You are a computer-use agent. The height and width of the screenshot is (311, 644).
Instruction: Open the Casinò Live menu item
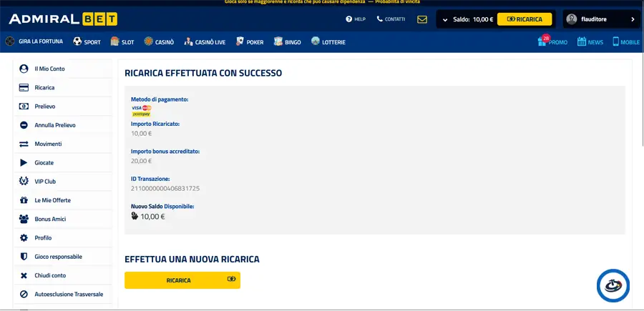pos(205,42)
